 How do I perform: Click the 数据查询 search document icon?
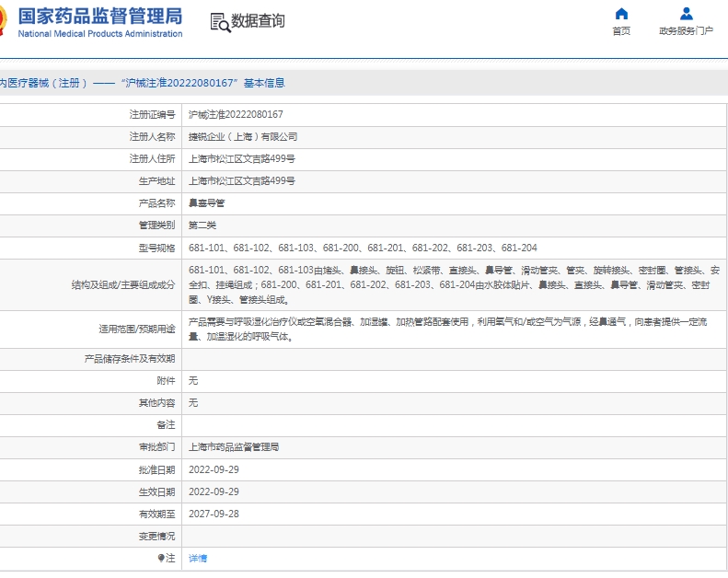point(220,22)
